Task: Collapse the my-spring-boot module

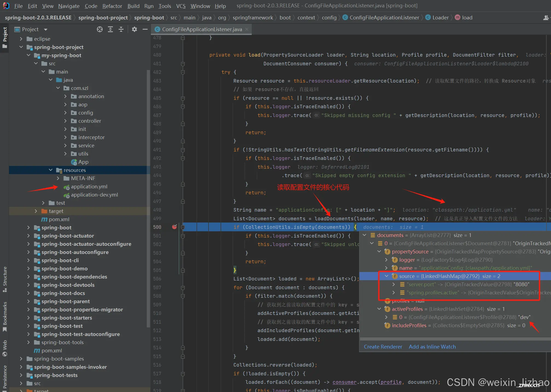Action: pos(28,55)
